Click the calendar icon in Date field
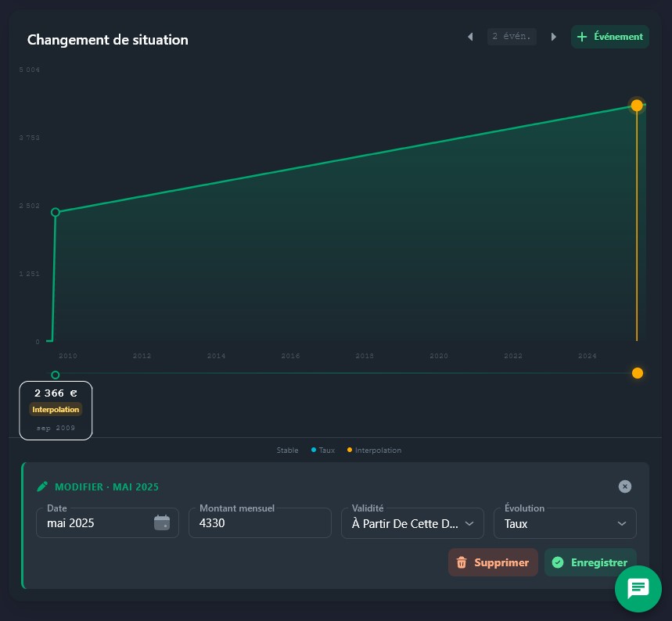Image resolution: width=672 pixels, height=621 pixels. [162, 523]
